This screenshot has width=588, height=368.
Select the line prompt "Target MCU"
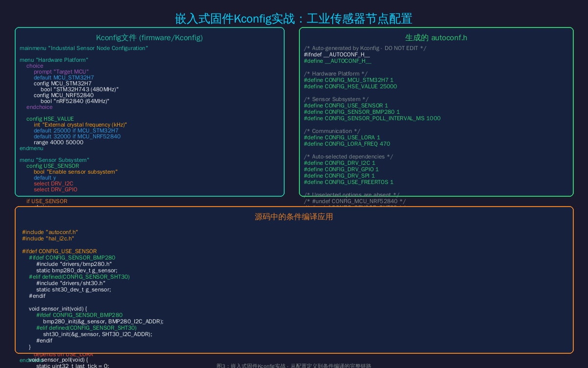tap(61, 72)
